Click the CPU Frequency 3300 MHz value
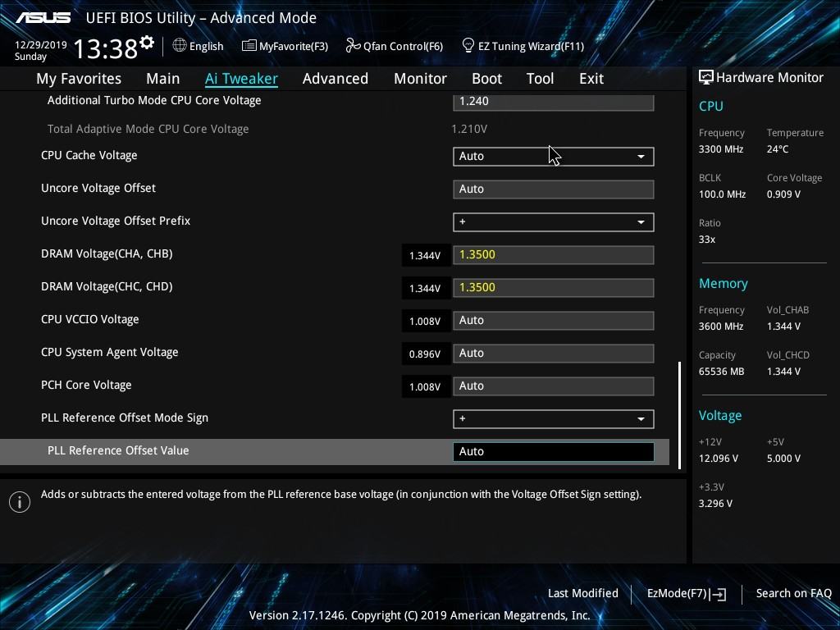 [x=721, y=149]
